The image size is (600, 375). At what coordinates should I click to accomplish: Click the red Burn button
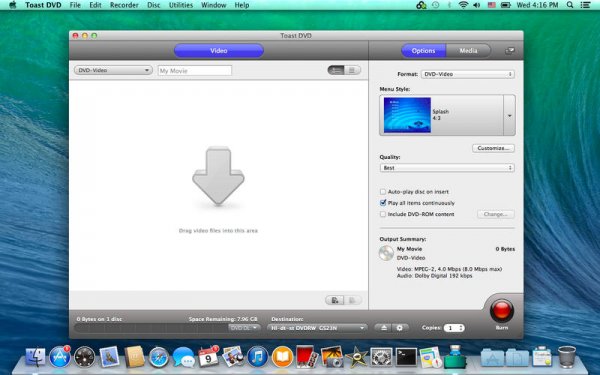502,310
